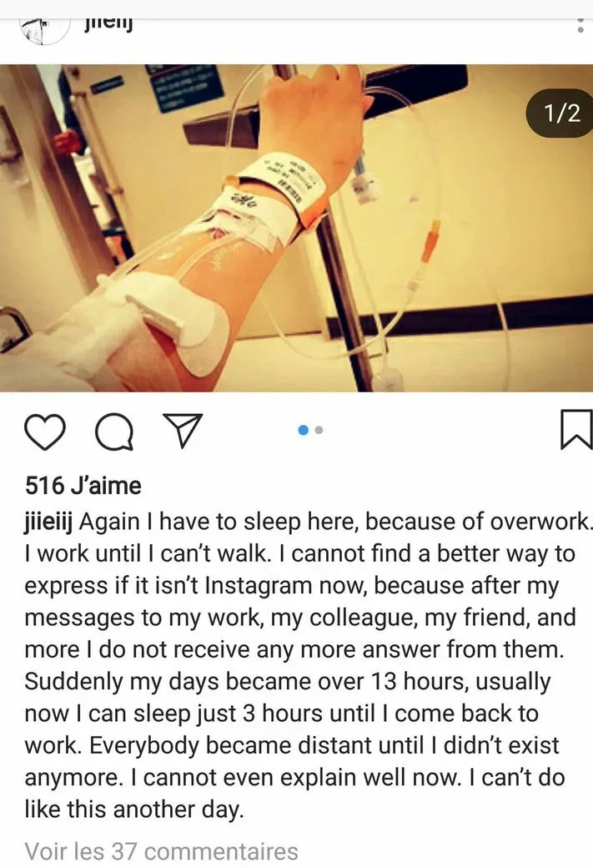Open the three-dot post options menu

tap(580, 25)
